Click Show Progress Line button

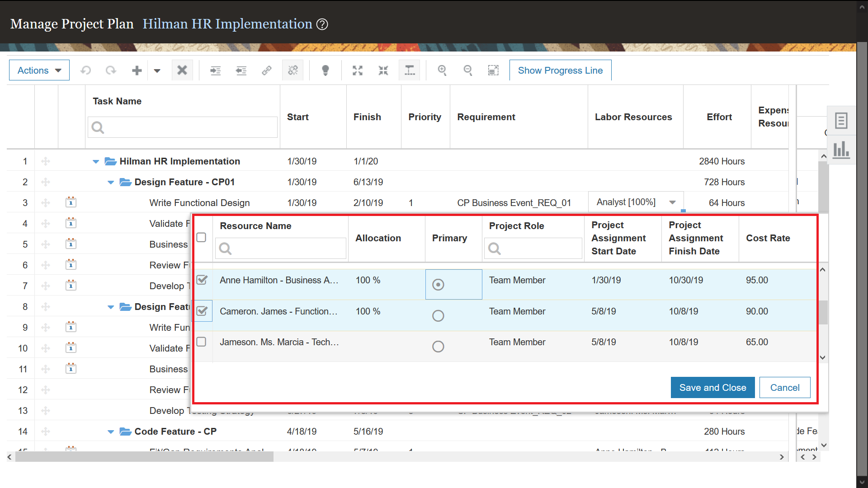tap(560, 70)
